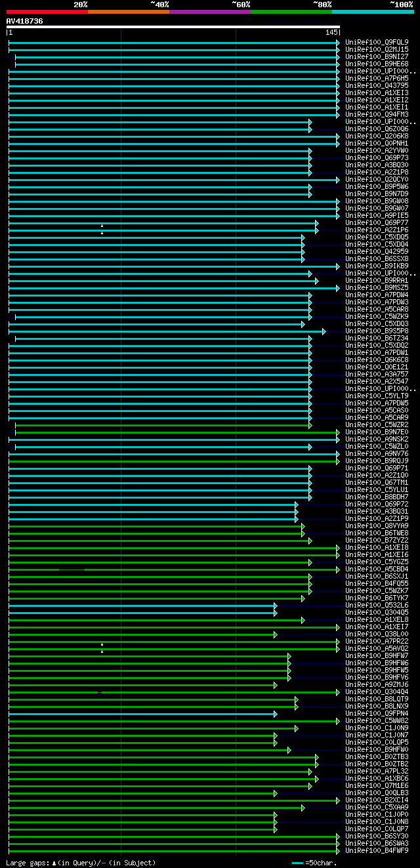Viewport: 420px width, 868px height.
Task: Select hit label UniRef100_A9PIE5
Action: tap(377, 215)
